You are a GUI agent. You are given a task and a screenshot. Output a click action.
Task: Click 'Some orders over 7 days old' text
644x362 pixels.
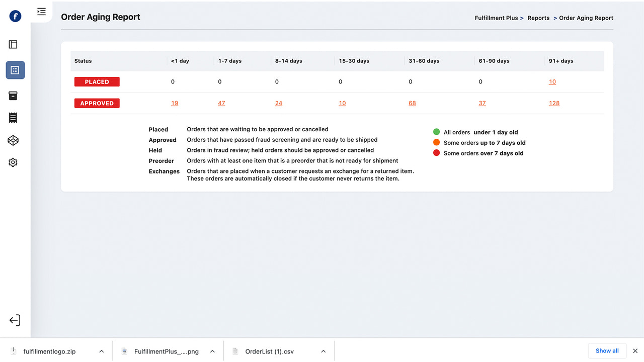pyautogui.click(x=484, y=153)
